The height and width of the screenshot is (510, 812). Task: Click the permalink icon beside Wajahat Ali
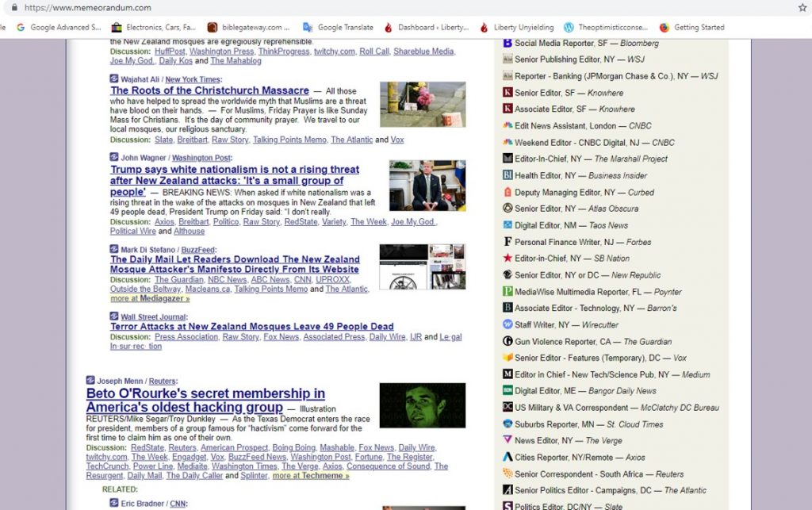pyautogui.click(x=114, y=79)
